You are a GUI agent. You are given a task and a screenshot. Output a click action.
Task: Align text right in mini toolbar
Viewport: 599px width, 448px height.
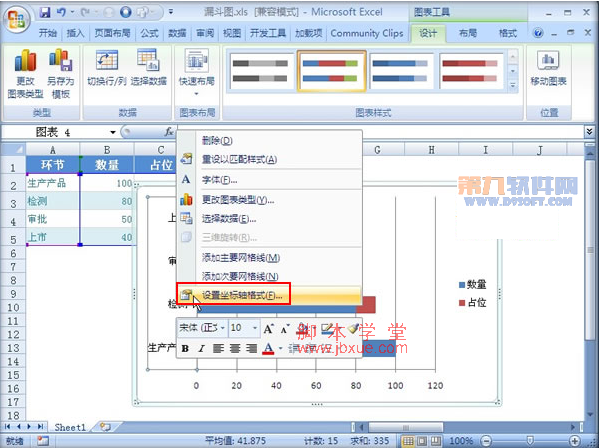(x=251, y=348)
